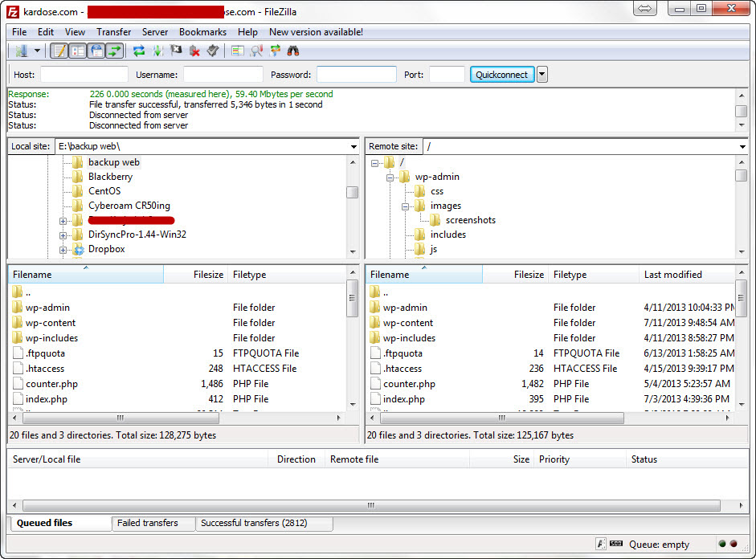
Task: Open the Quickconnect history dropdown
Action: point(542,75)
